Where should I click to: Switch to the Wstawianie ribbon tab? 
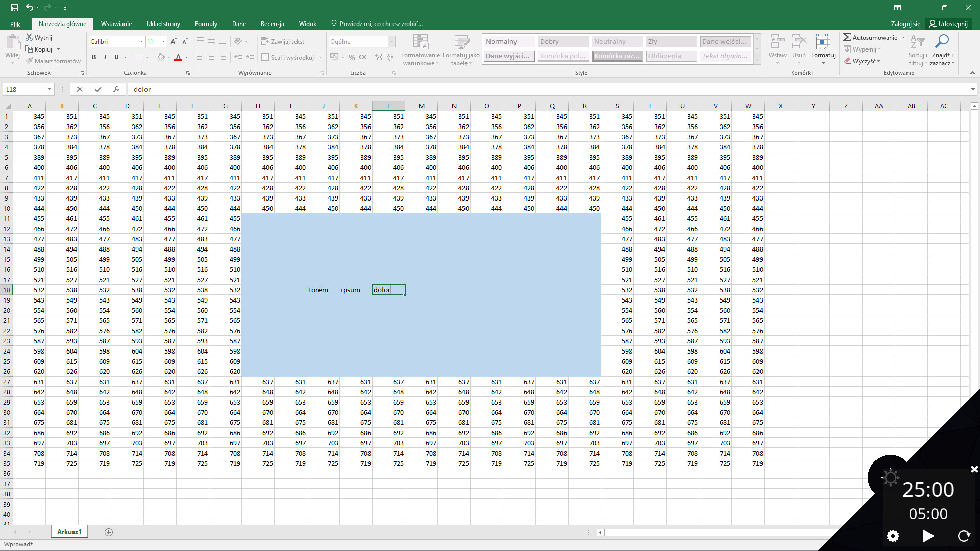click(x=116, y=23)
